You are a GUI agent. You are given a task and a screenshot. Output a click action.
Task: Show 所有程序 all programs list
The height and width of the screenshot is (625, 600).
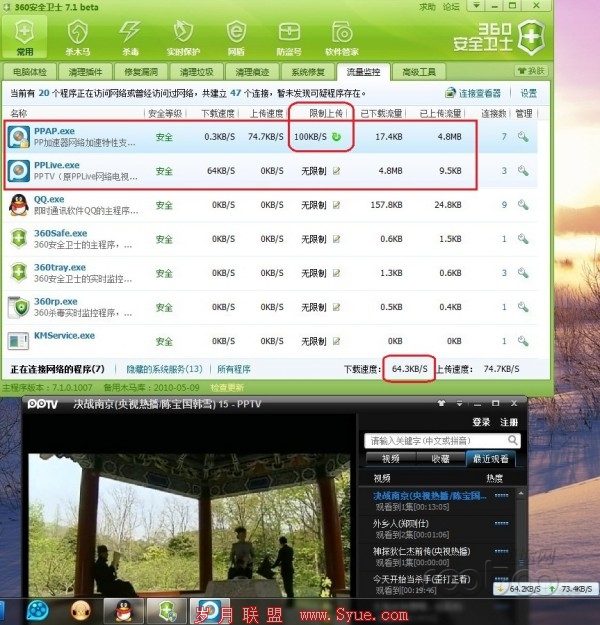[x=234, y=369]
